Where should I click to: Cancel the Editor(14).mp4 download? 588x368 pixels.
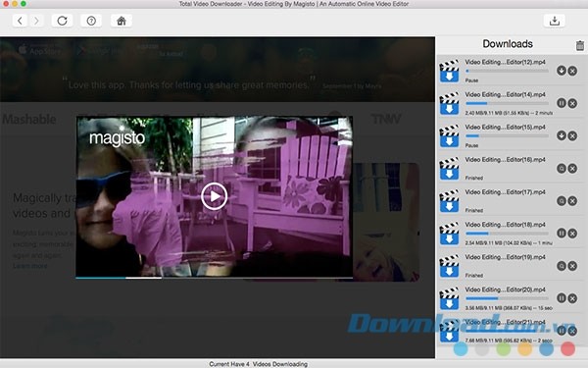572,103
